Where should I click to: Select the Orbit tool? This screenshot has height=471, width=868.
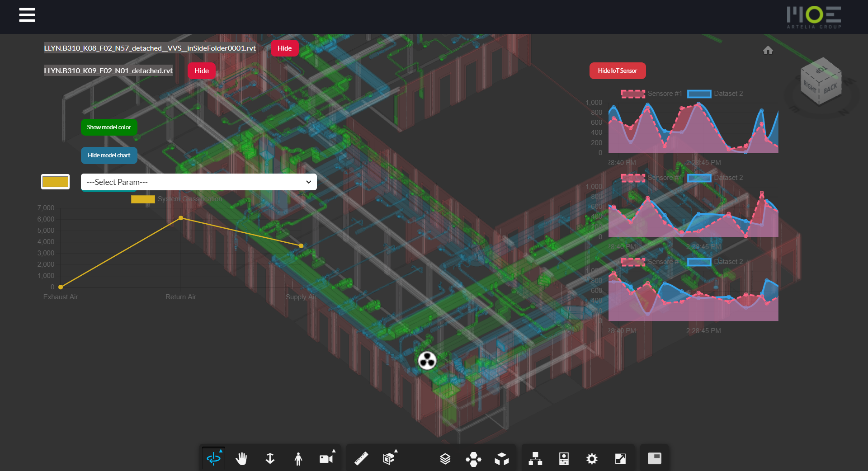coord(213,459)
